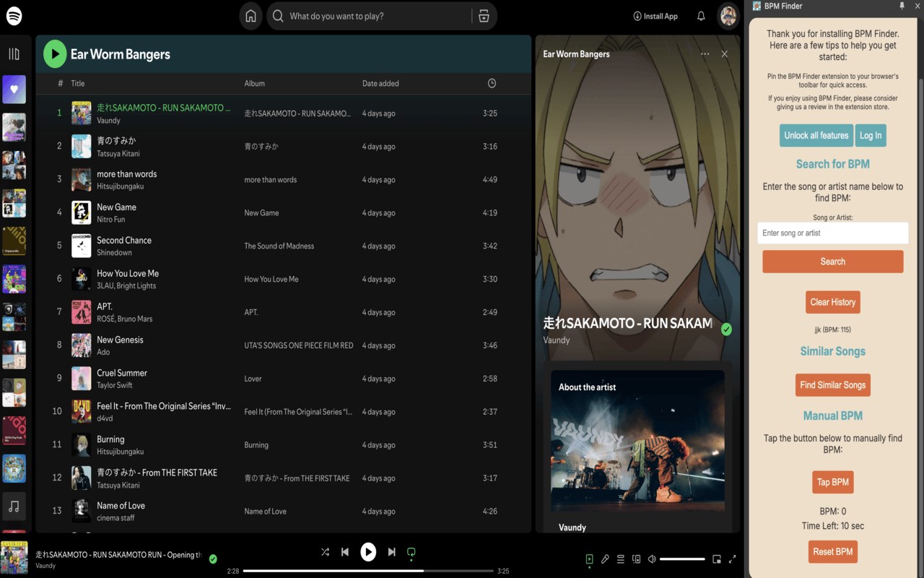The image size is (924, 578).
Task: Click the 'Log In' button in BPM Finder
Action: pos(871,135)
